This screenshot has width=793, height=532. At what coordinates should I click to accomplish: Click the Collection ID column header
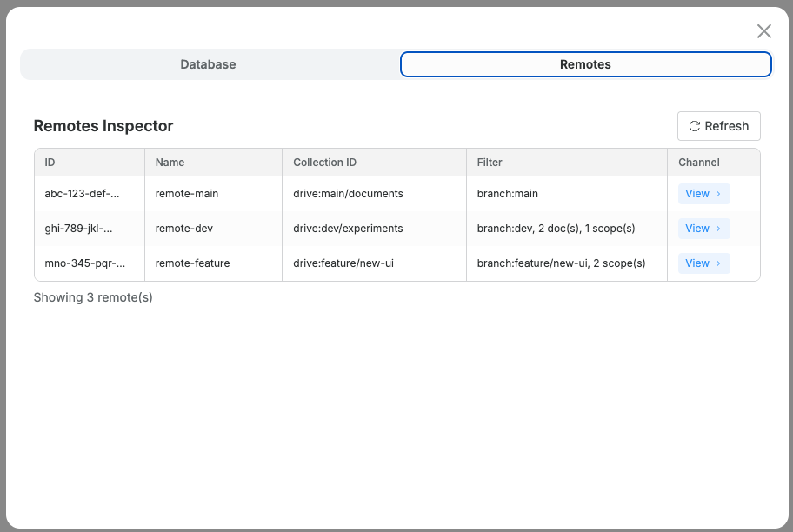(x=324, y=163)
